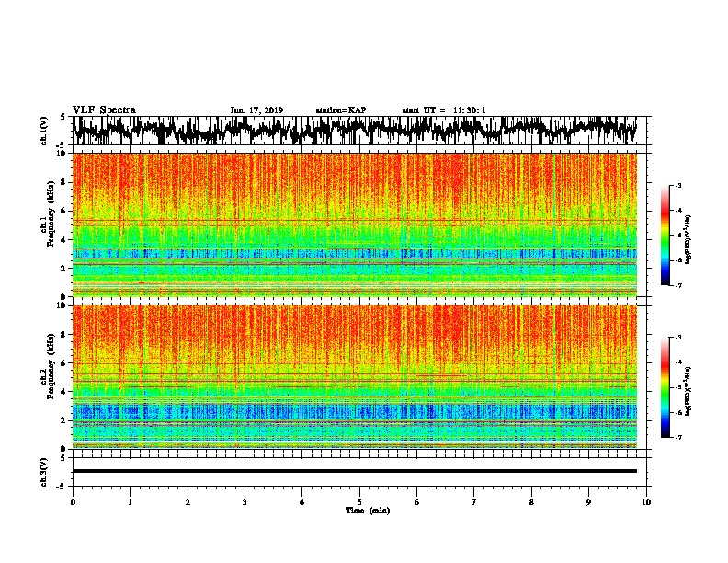Click the 'ch.3(V)' axis label

coord(43,472)
